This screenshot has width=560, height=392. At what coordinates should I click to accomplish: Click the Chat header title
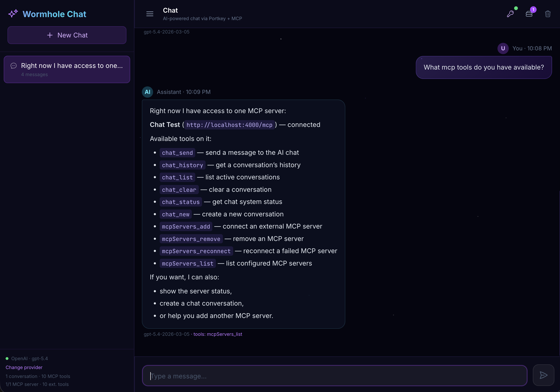[x=170, y=10]
